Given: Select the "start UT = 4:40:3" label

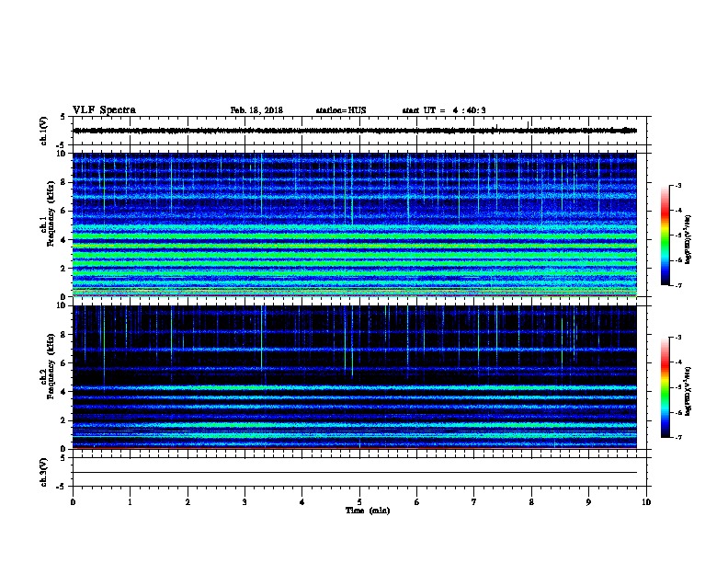Looking at the screenshot, I should (444, 110).
